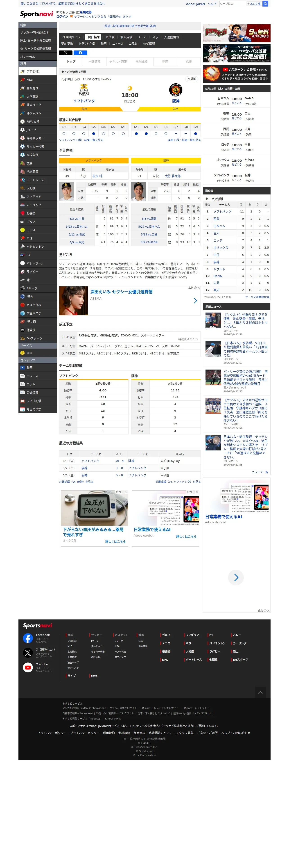
Task: Open 卓球 sidebar item
Action: 37,238
